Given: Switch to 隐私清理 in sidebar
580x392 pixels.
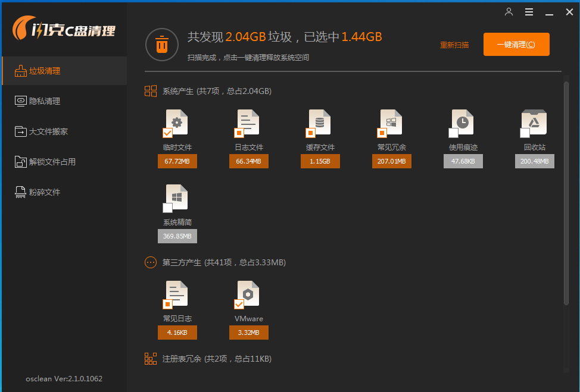Looking at the screenshot, I should 45,101.
